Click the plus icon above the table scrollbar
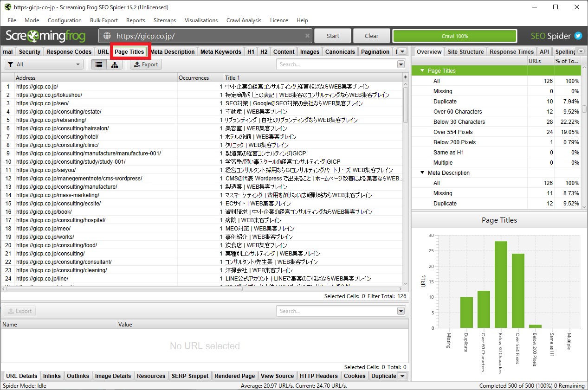The image size is (588, 390). [406, 77]
